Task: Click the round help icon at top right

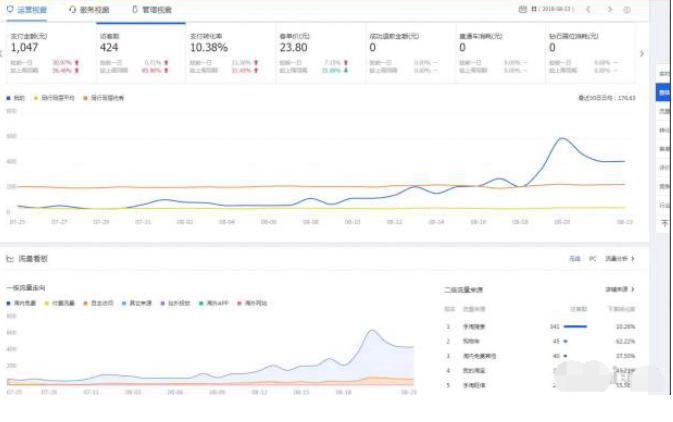Action: point(627,9)
